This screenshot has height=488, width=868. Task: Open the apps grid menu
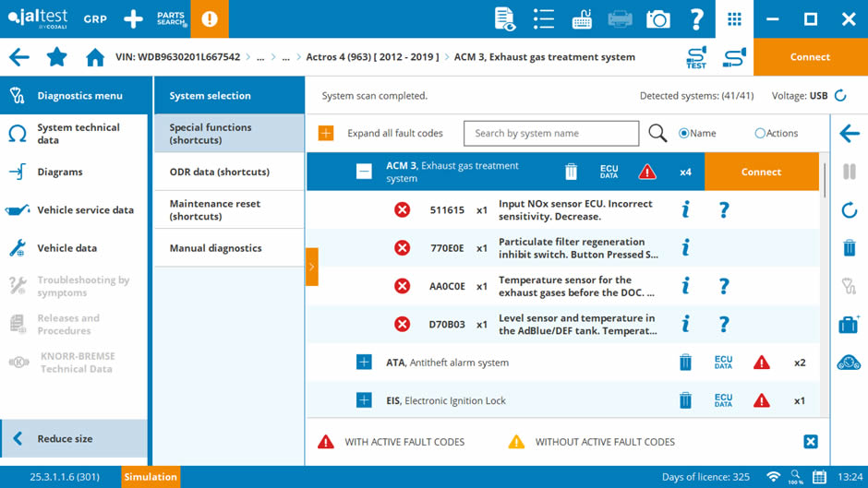coord(734,18)
